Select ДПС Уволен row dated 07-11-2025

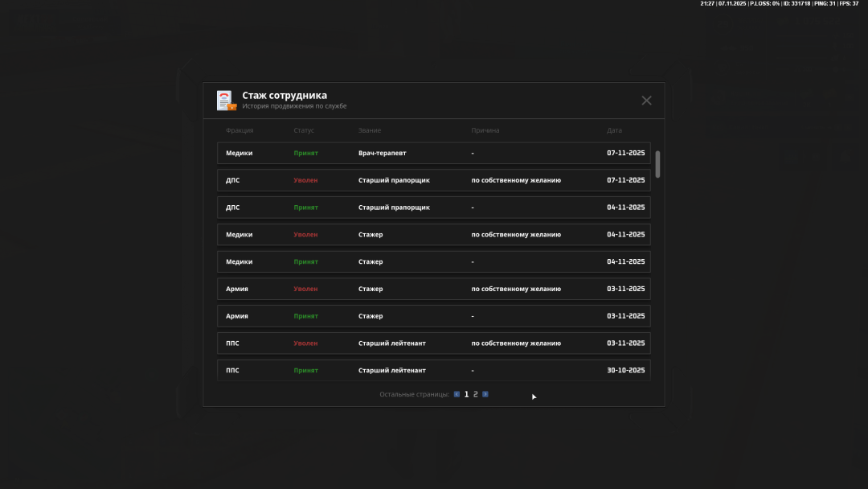click(x=433, y=180)
